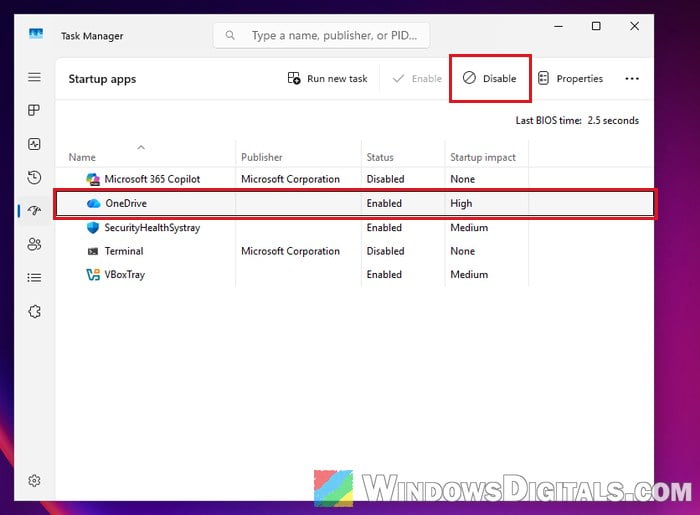Select the Microsoft 365 Copilot row name
The image size is (700, 515).
pyautogui.click(x=152, y=179)
